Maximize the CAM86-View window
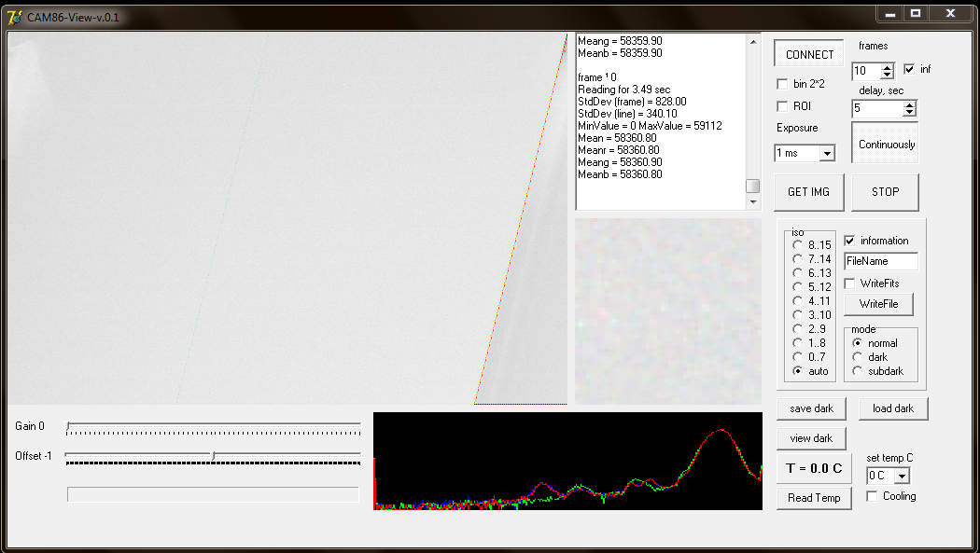Image resolution: width=980 pixels, height=553 pixels. 916,14
